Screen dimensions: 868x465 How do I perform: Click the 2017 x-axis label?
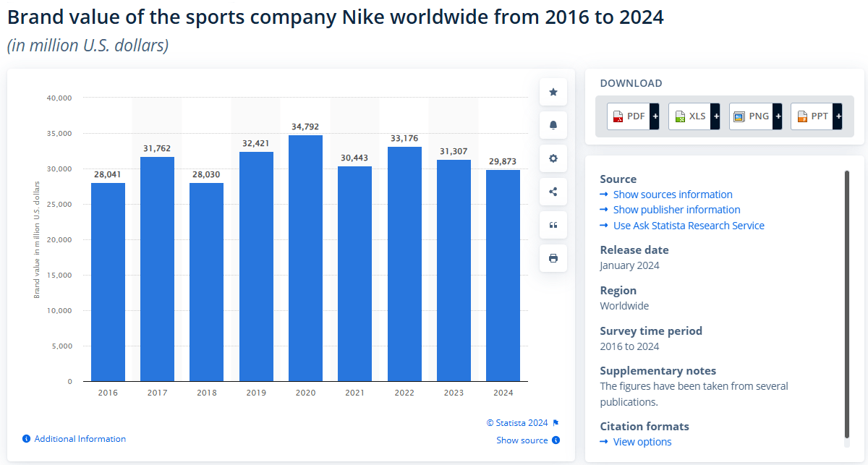[157, 393]
